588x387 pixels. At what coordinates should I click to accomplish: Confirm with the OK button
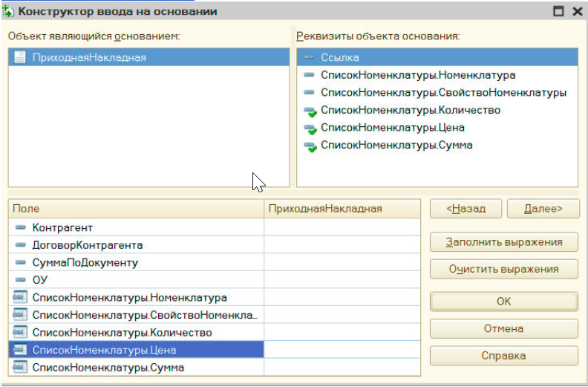(x=504, y=302)
